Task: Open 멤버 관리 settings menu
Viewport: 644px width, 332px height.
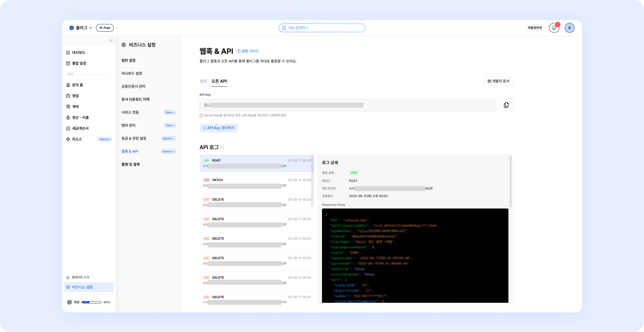Action: point(129,125)
